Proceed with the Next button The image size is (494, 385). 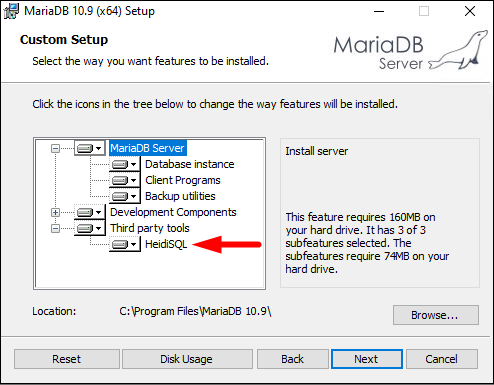(367, 359)
